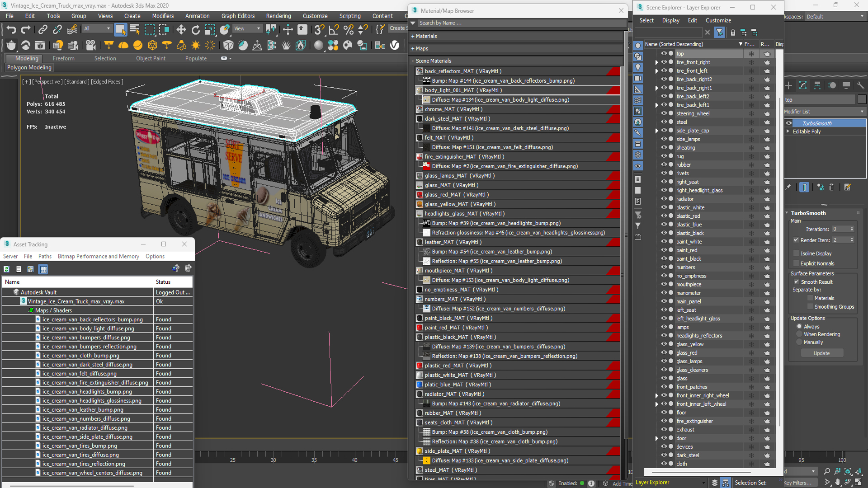Choose the Select and Move tool

(x=181, y=30)
